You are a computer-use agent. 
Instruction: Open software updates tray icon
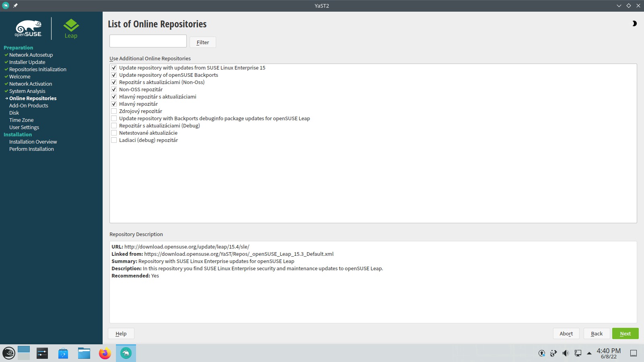(x=542, y=353)
